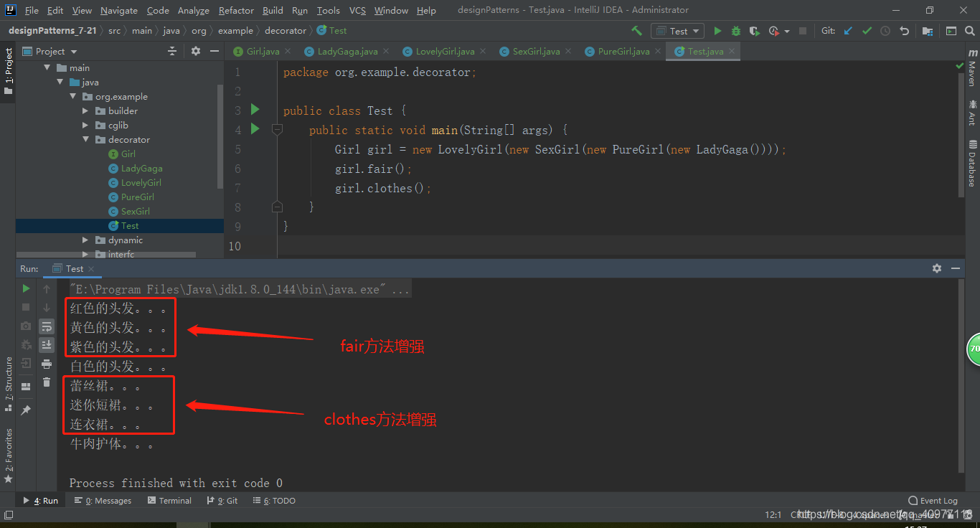This screenshot has height=528, width=980.
Task: Expand the builder package
Action: (x=85, y=110)
